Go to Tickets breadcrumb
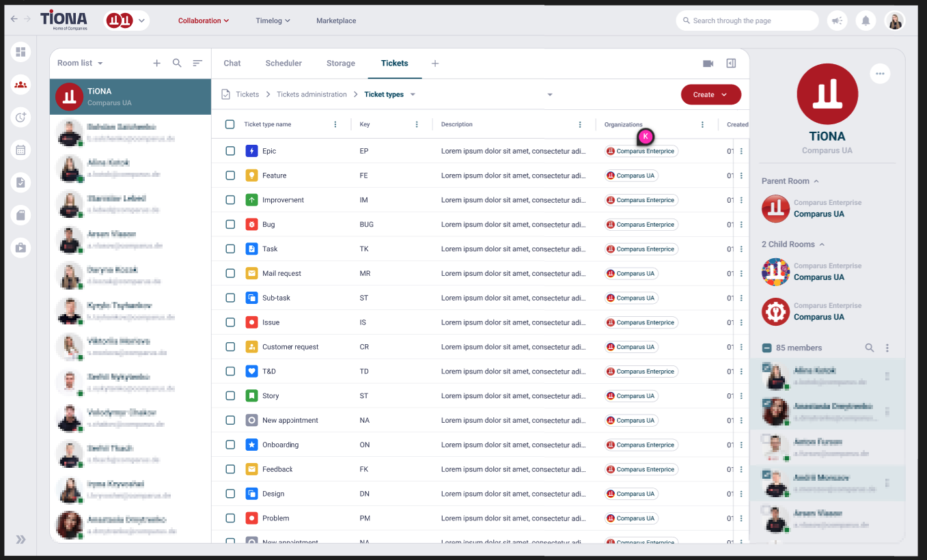Screen dimensions: 927x560 coord(247,94)
